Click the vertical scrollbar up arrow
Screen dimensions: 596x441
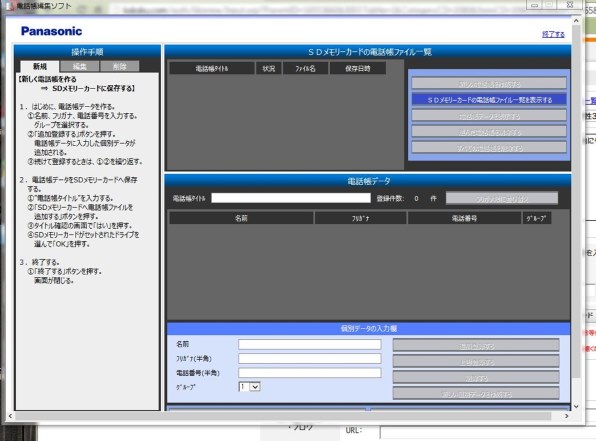pyautogui.click(x=576, y=21)
